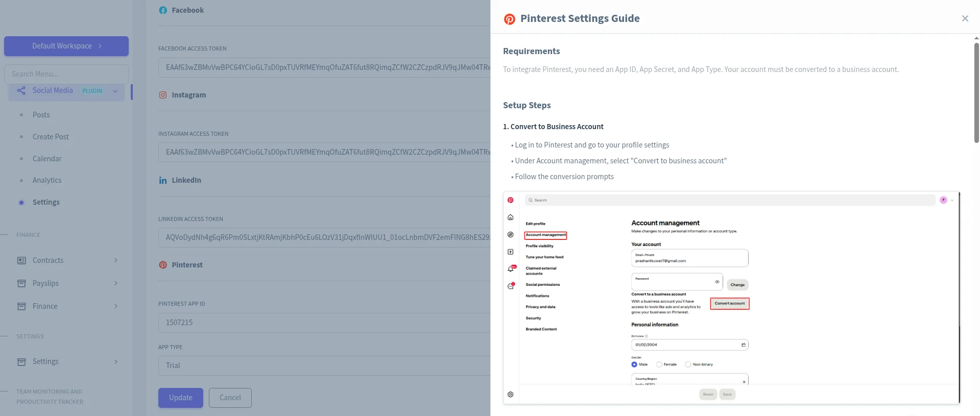The height and width of the screenshot is (416, 980).
Task: Click the Finance sidebar icon
Action: [21, 306]
